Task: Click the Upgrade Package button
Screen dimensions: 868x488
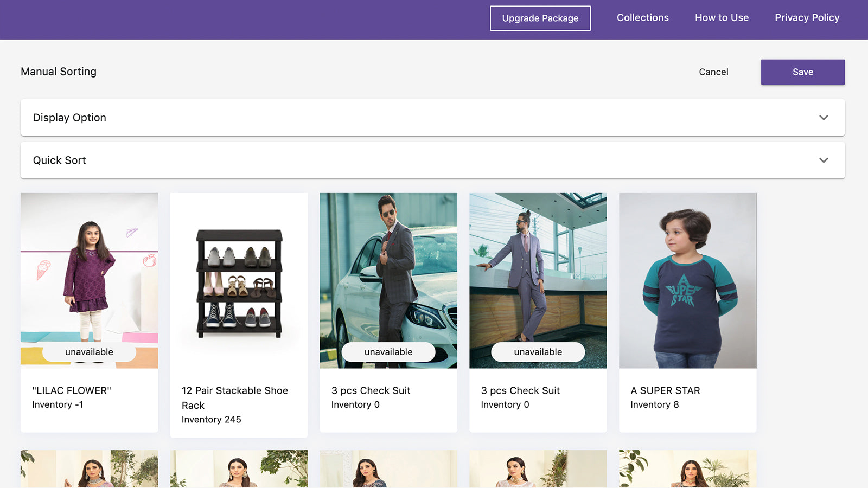Action: pos(540,18)
